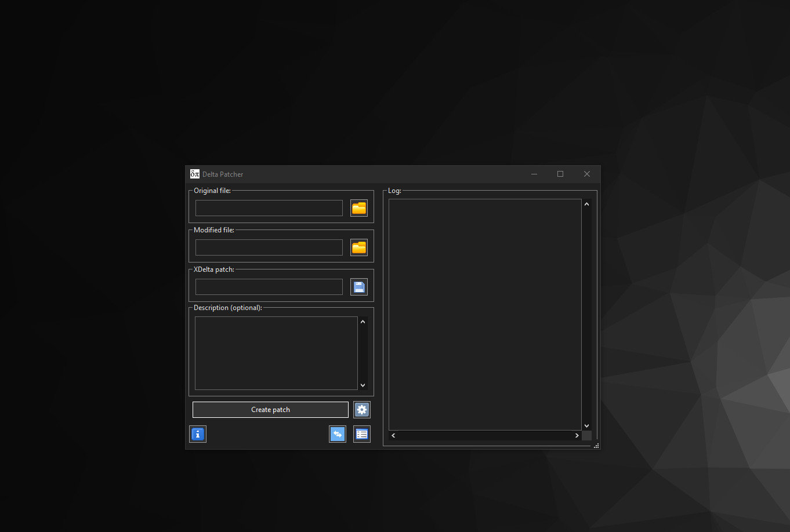Focus the Modified file text field
This screenshot has height=532, width=790.
pos(268,247)
